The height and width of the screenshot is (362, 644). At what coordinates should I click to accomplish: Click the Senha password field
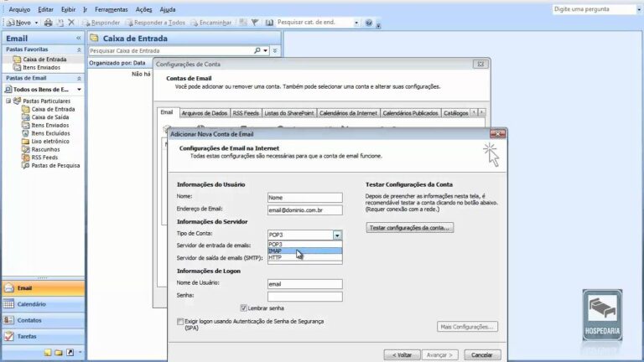304,297
